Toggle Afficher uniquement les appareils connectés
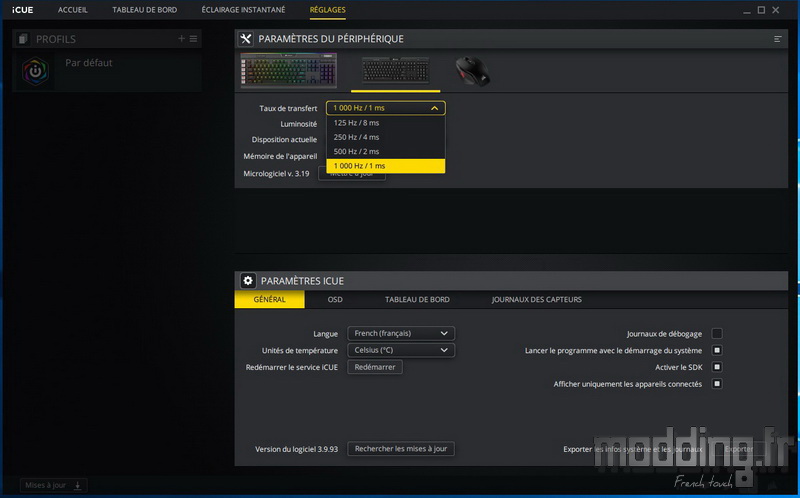The height and width of the screenshot is (498, 800). point(717,384)
